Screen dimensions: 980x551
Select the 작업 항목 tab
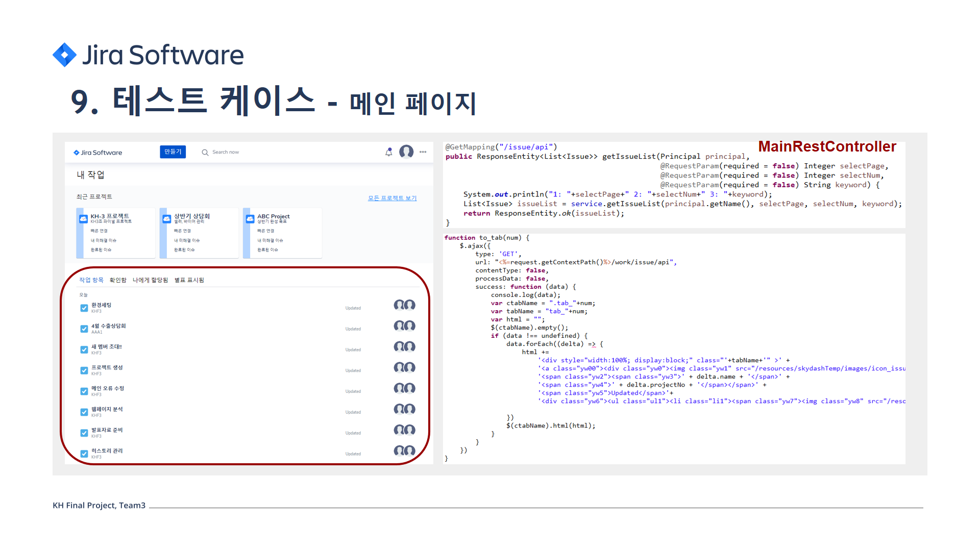91,280
